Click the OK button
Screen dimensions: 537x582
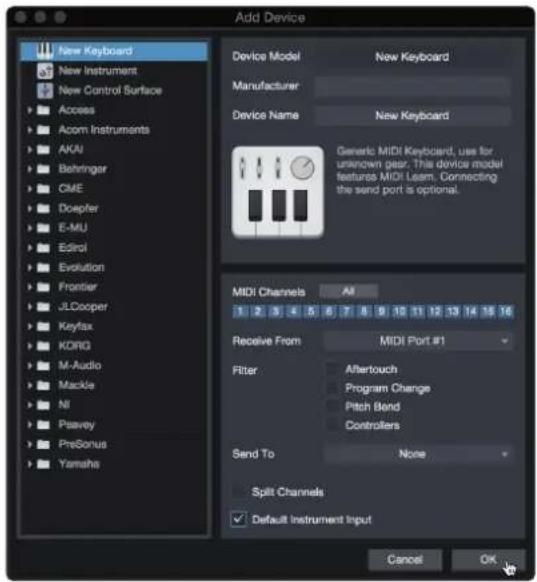(x=488, y=559)
